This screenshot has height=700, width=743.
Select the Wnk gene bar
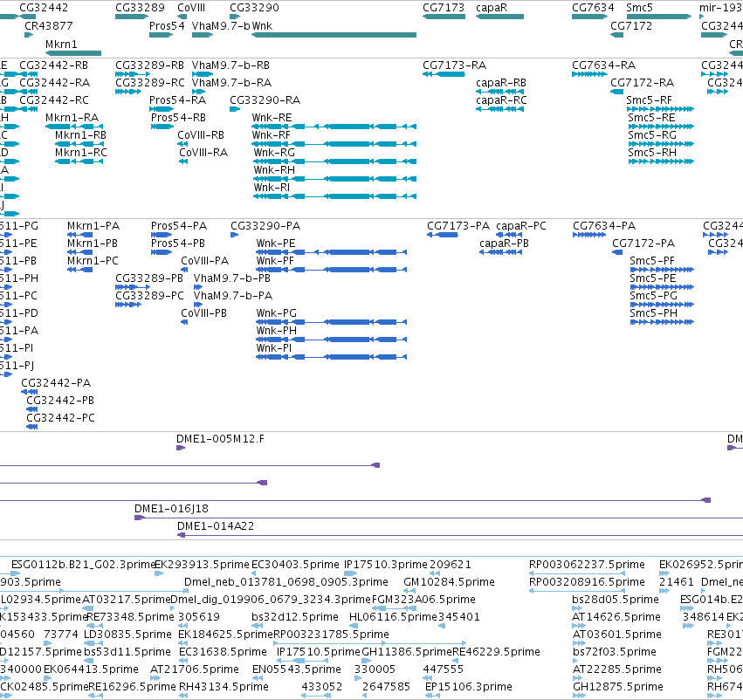click(334, 35)
